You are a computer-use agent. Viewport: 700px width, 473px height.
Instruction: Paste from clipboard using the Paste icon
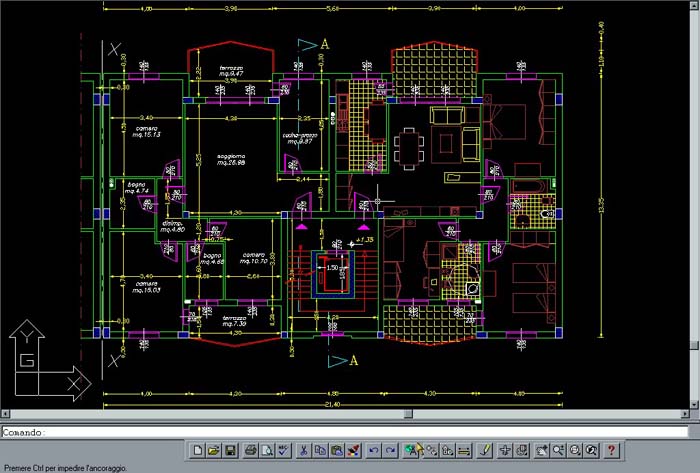[x=336, y=450]
